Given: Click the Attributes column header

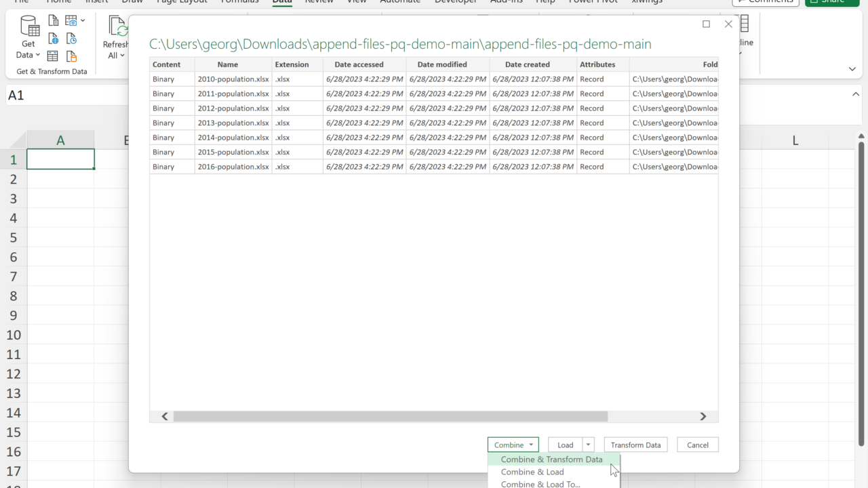Looking at the screenshot, I should coord(603,64).
